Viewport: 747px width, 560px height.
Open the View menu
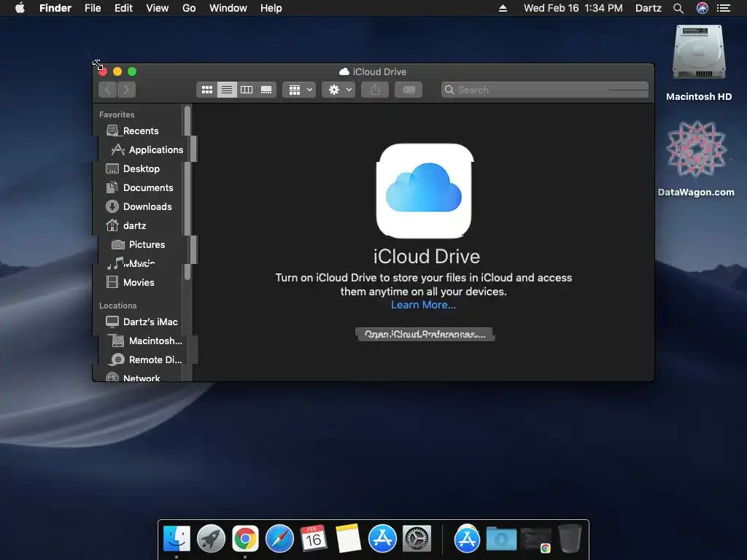click(158, 8)
